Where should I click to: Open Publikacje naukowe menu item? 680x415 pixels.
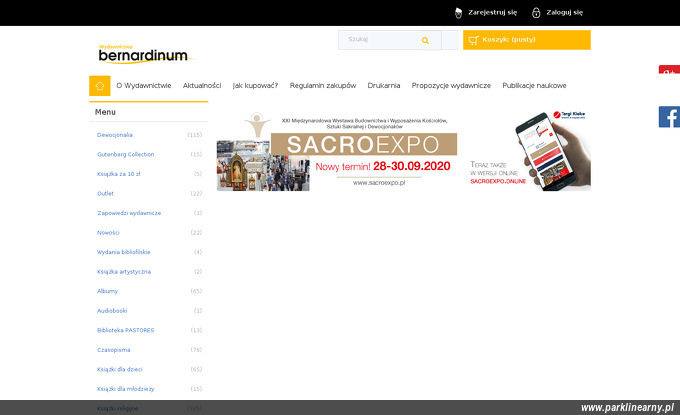(534, 86)
